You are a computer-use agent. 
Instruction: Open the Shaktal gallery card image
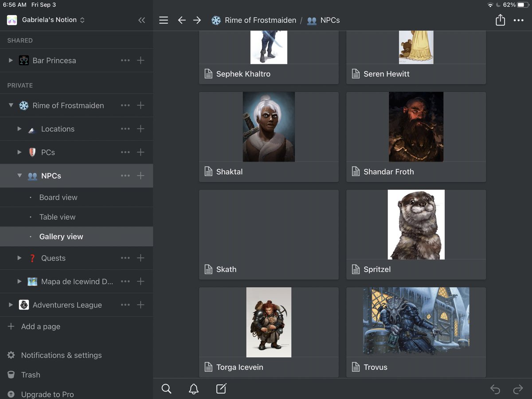269,127
